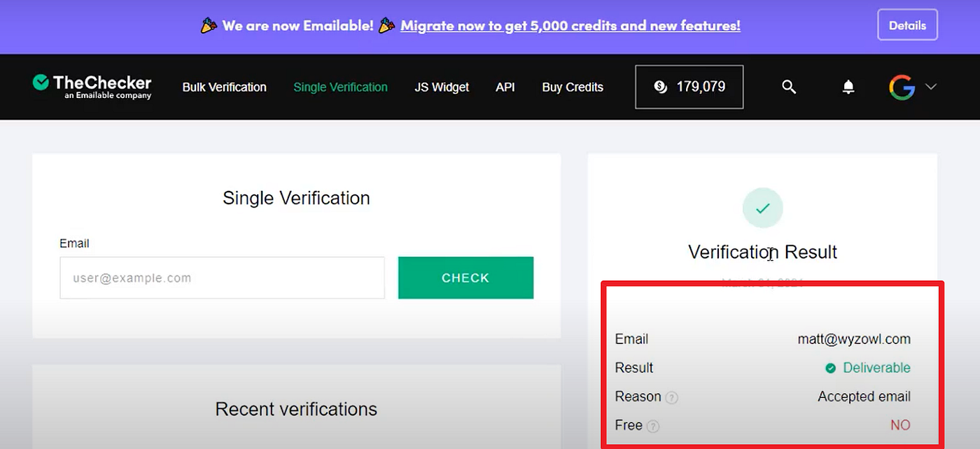This screenshot has height=449, width=980.
Task: Click the coin icon in credits box
Action: (x=660, y=87)
